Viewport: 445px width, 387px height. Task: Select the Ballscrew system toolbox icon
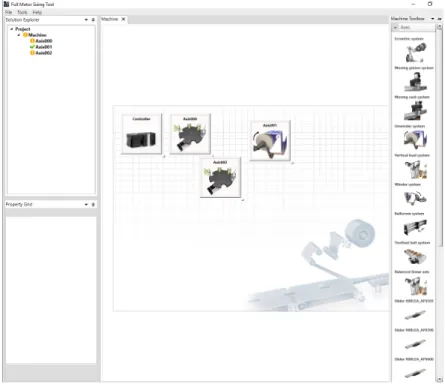tap(415, 227)
